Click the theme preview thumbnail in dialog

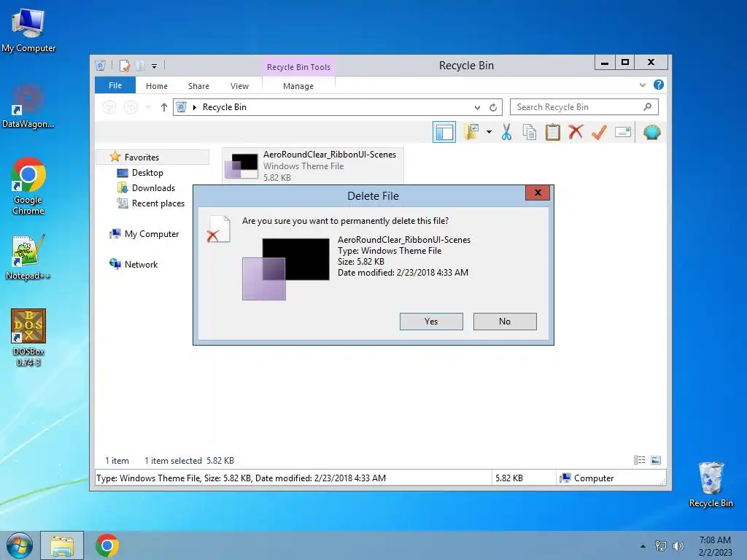click(x=286, y=269)
